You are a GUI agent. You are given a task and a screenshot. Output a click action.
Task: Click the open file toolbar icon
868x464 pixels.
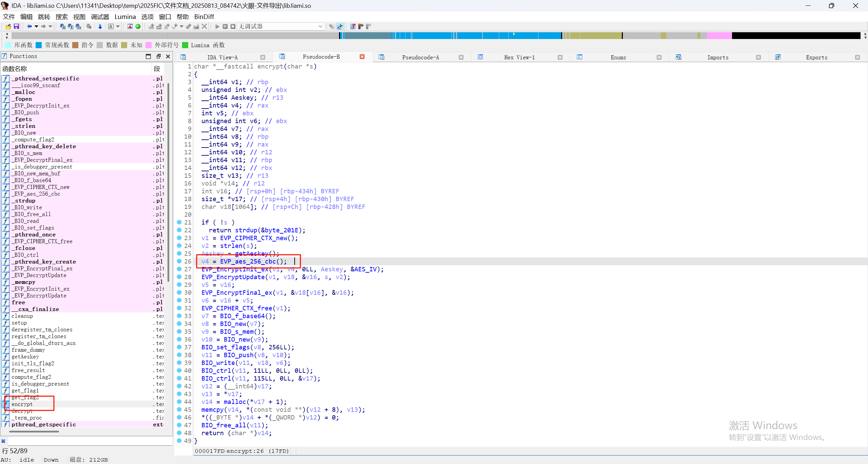8,26
